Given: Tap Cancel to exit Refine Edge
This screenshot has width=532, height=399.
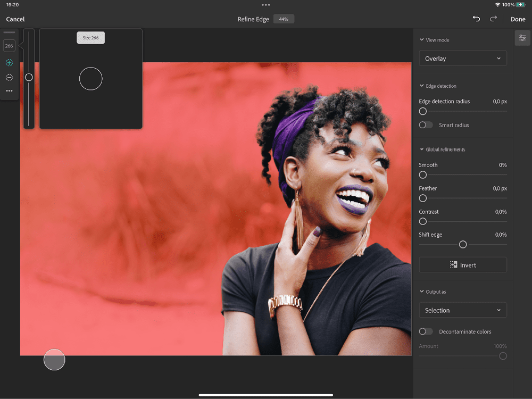Looking at the screenshot, I should pyautogui.click(x=15, y=19).
